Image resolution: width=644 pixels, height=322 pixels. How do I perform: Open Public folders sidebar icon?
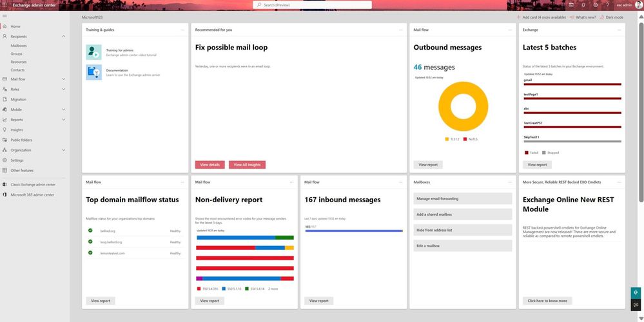point(5,140)
